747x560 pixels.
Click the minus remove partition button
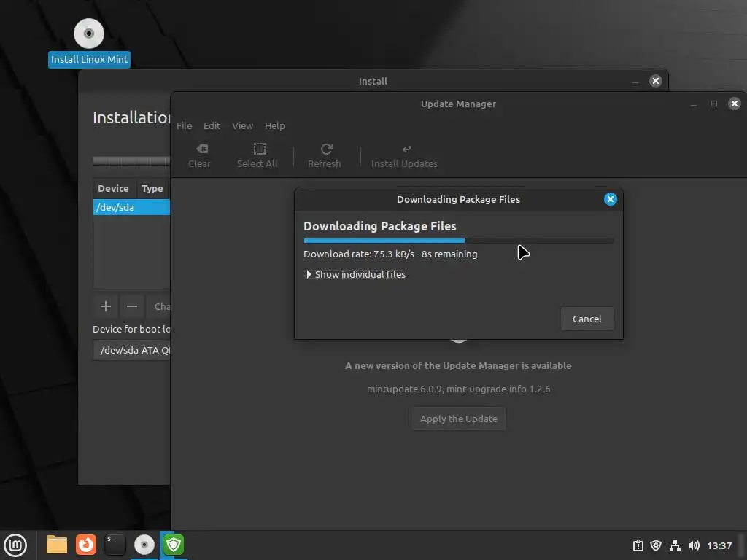[x=132, y=306]
